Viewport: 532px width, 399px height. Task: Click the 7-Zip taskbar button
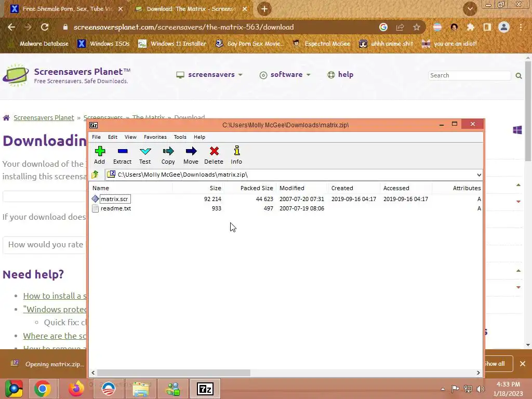tap(205, 389)
